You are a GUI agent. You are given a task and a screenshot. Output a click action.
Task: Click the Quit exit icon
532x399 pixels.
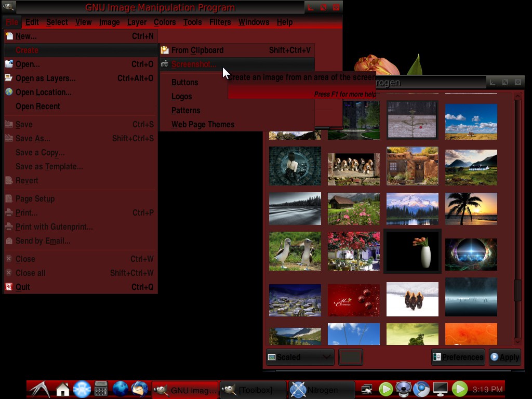[x=9, y=287]
